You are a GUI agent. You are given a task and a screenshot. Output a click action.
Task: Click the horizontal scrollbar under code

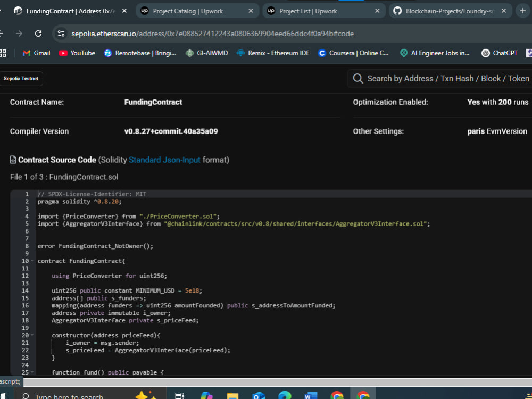pos(277,383)
